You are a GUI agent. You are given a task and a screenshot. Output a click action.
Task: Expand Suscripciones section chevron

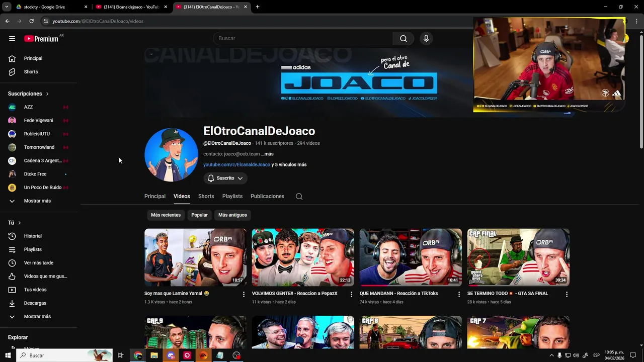(47, 94)
